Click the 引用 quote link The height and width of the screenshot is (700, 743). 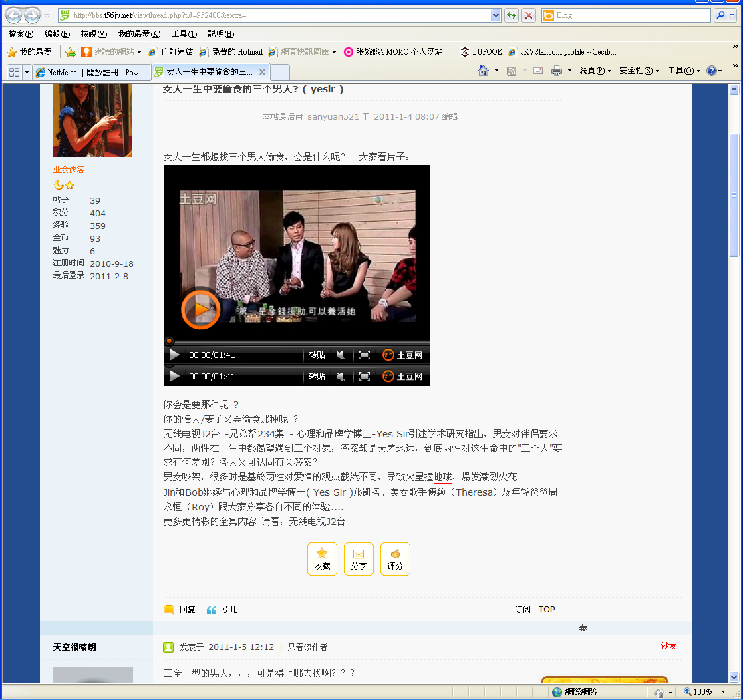(229, 610)
